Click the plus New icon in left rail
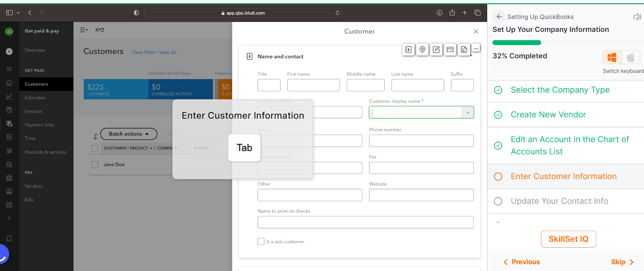Image resolution: width=644 pixels, height=271 pixels. 9,52
